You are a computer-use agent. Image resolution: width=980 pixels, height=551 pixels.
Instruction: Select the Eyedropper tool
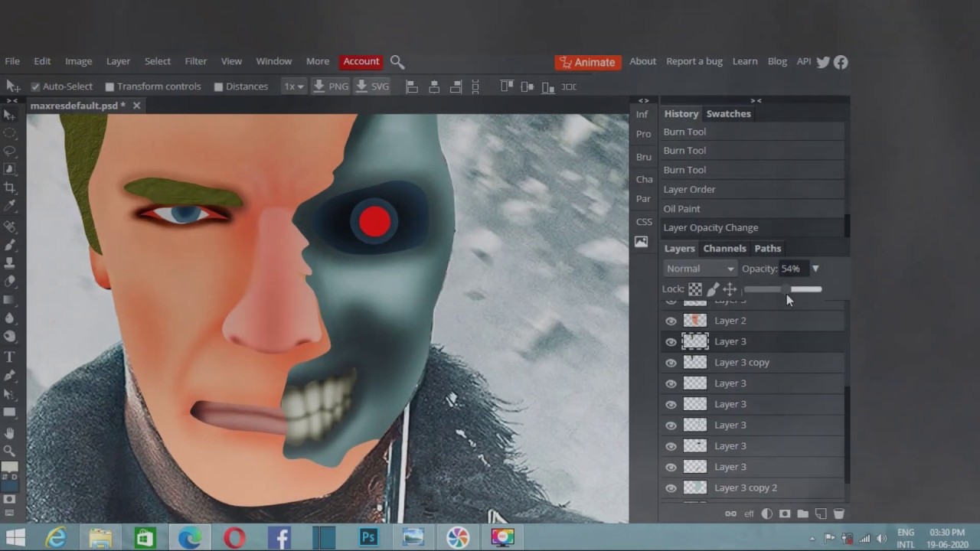pos(10,207)
